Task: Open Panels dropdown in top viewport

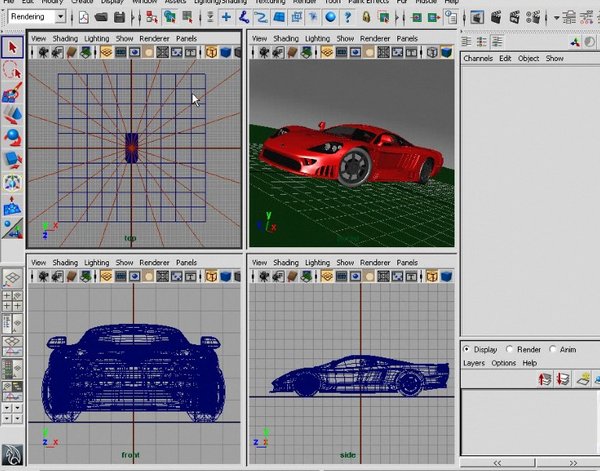Action: pos(186,38)
